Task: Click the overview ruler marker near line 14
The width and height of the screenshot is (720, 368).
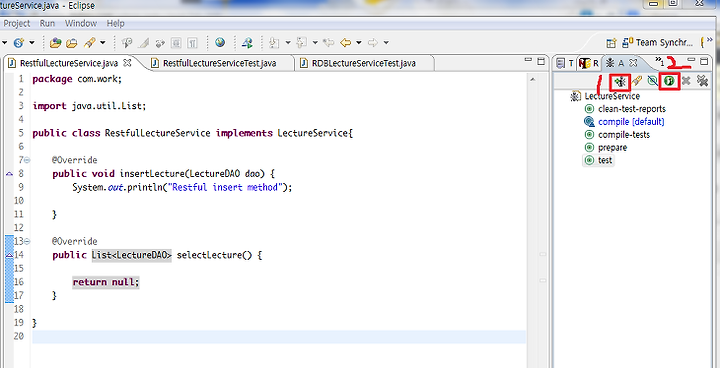Action: [x=543, y=254]
